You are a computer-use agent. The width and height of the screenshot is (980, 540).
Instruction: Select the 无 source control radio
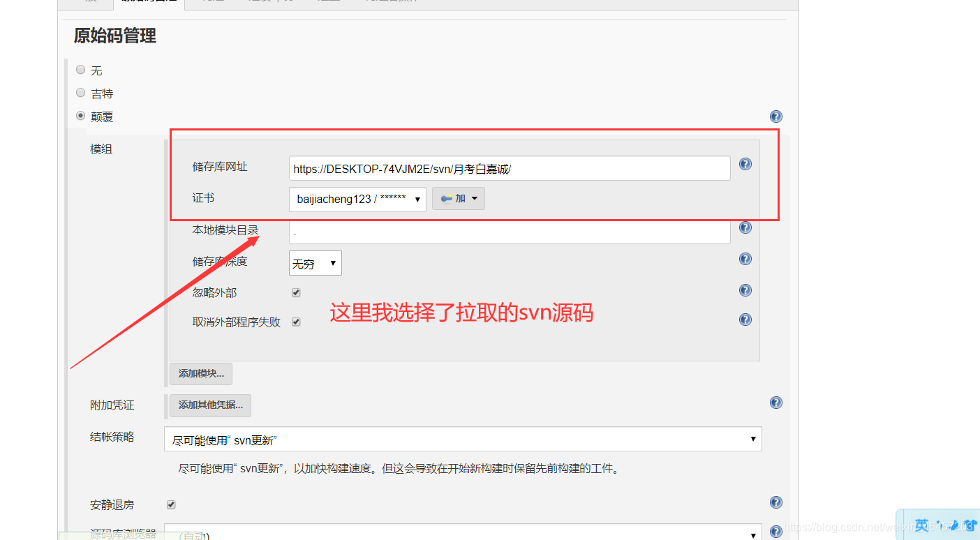81,70
